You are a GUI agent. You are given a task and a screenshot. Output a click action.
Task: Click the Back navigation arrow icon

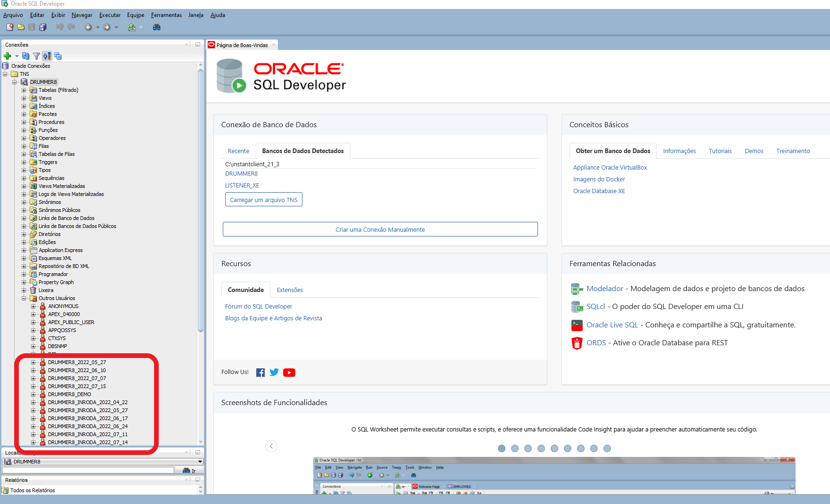click(88, 27)
